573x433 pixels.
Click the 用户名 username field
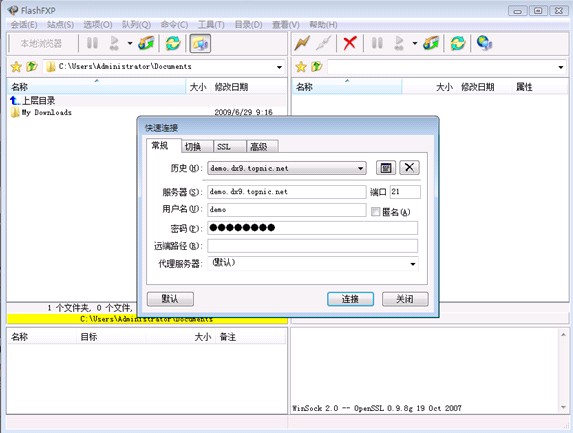click(286, 209)
